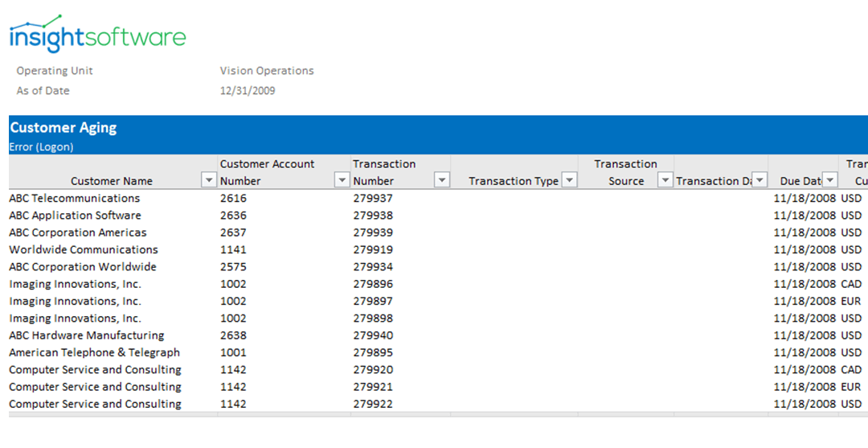This screenshot has width=868, height=448.
Task: Select Imaging Innovations row for transaction 279897
Action: (x=75, y=302)
